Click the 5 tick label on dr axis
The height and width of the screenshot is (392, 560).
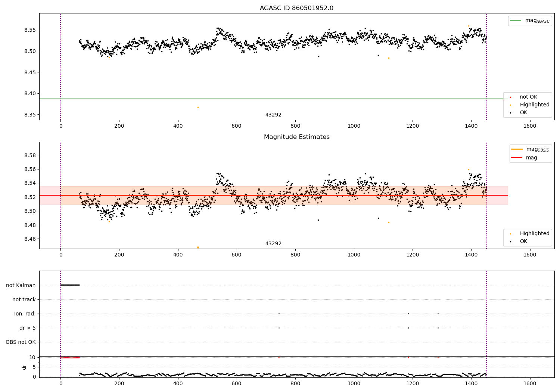(x=34, y=367)
